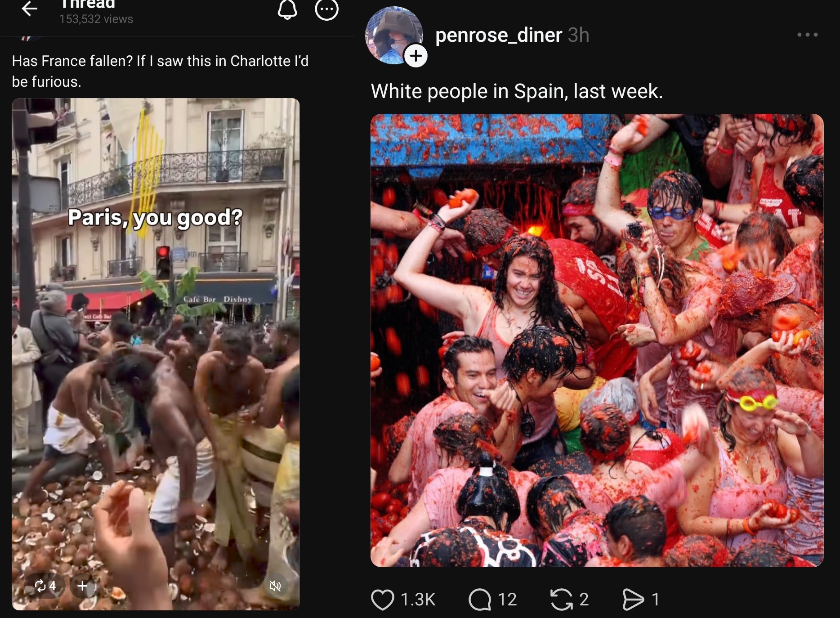Unmute the Paris video sound
The width and height of the screenshot is (840, 618).
coord(275,586)
